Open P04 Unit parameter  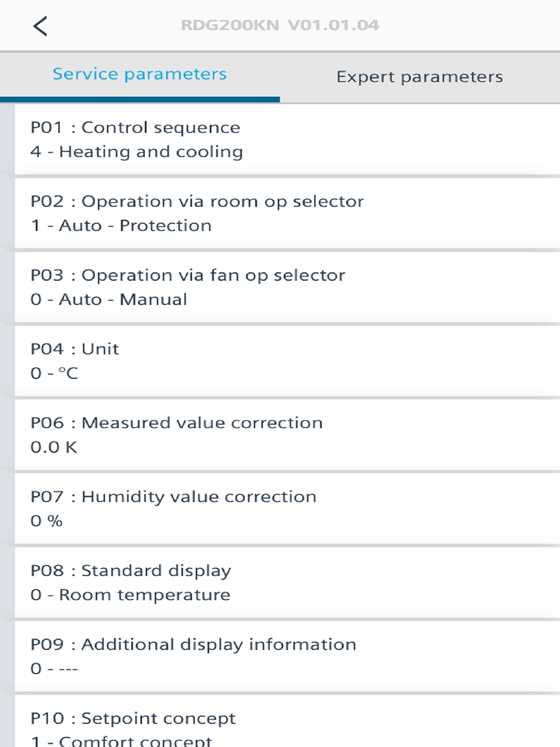click(x=287, y=361)
